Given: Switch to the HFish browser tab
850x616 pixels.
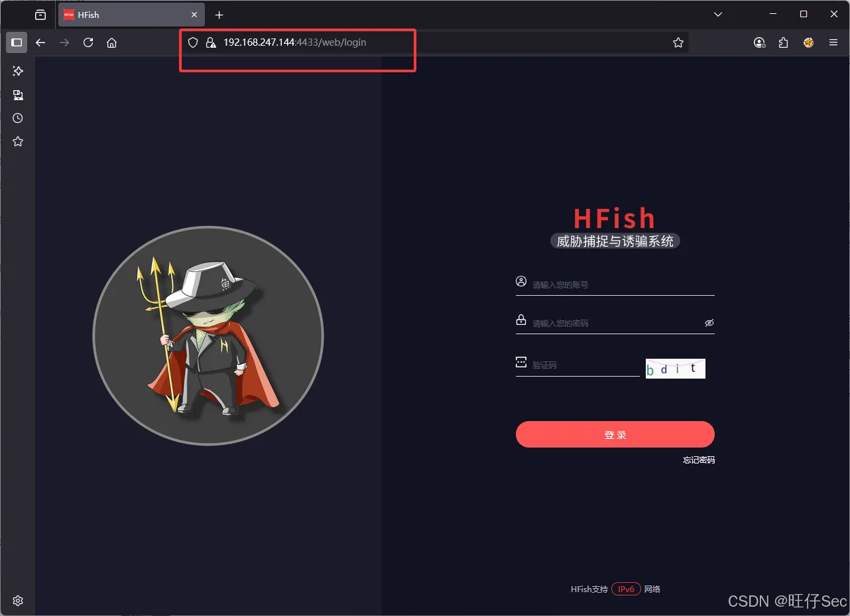Looking at the screenshot, I should click(x=131, y=15).
